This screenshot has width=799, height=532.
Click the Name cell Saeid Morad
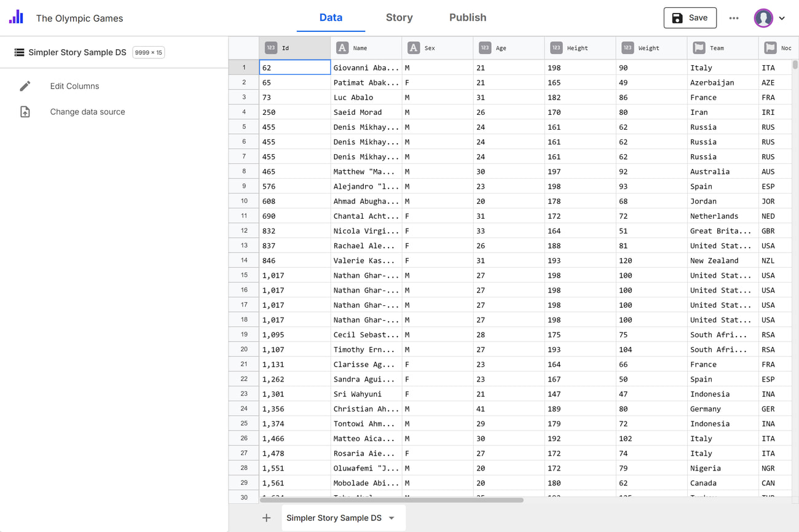click(366, 112)
